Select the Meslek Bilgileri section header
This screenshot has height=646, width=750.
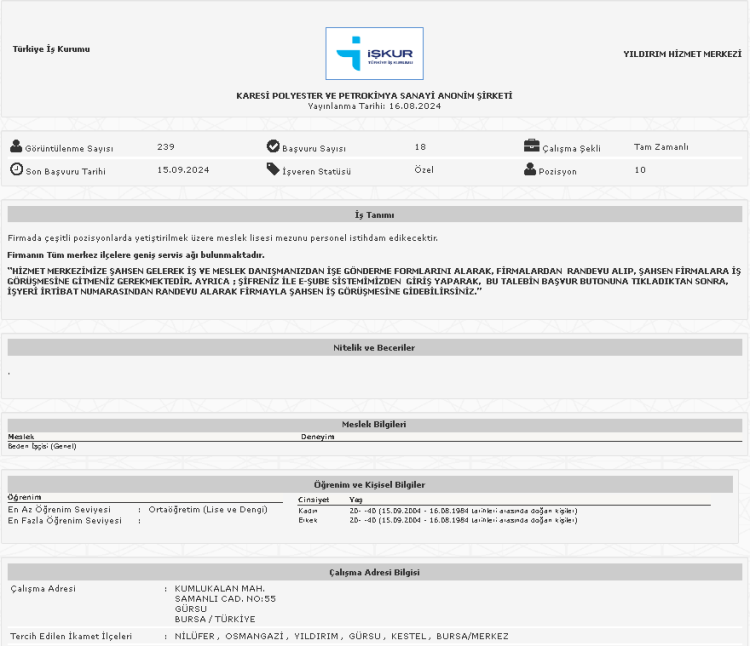pyautogui.click(x=374, y=425)
